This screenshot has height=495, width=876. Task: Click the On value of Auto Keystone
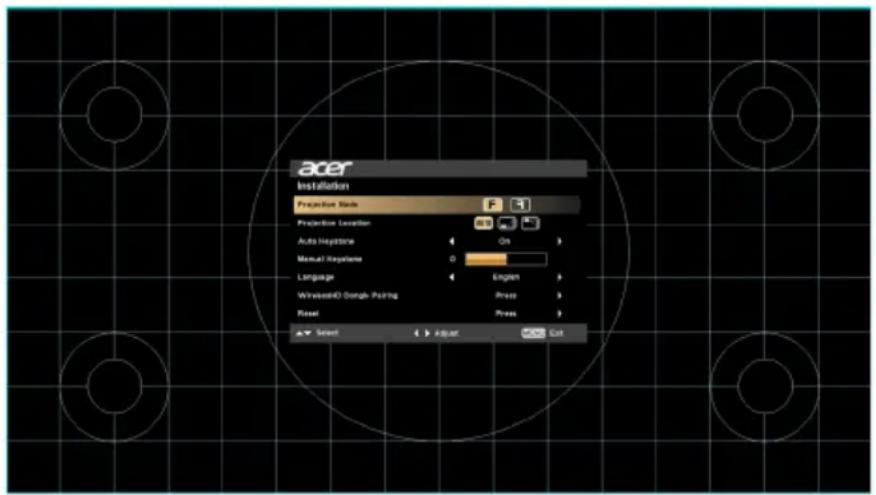[504, 241]
